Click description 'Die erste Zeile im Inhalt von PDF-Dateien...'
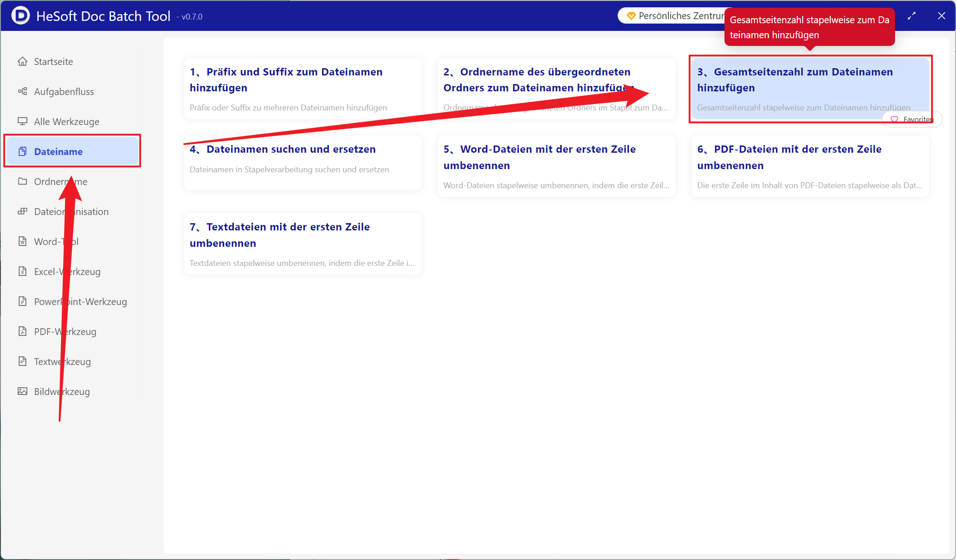The width and height of the screenshot is (956, 560). [x=810, y=185]
